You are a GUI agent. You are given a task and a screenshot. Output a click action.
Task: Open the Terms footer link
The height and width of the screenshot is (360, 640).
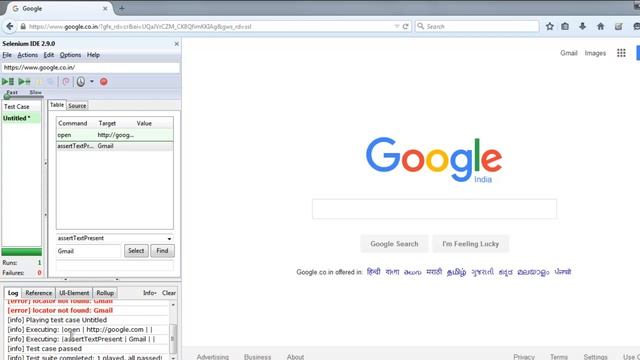559,357
